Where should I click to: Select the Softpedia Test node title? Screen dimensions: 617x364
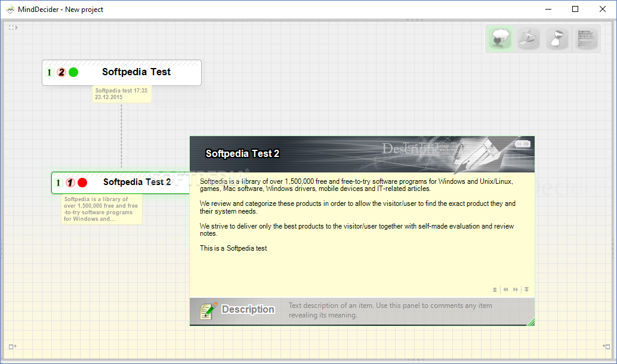pos(136,72)
